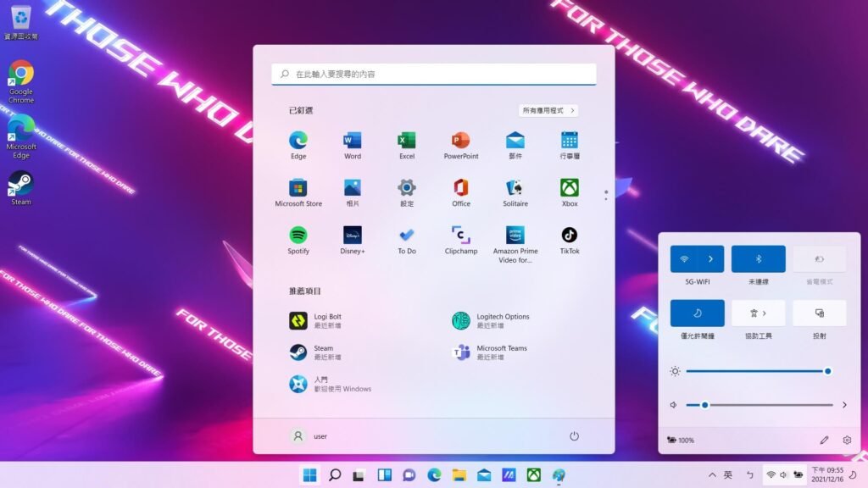The width and height of the screenshot is (868, 488).
Task: Launch Disney+ pinned app
Action: point(352,240)
